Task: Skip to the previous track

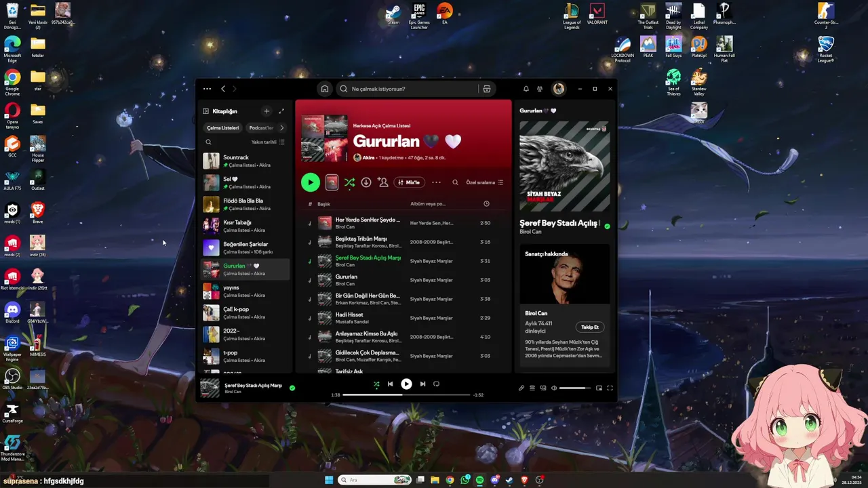Action: 390,384
